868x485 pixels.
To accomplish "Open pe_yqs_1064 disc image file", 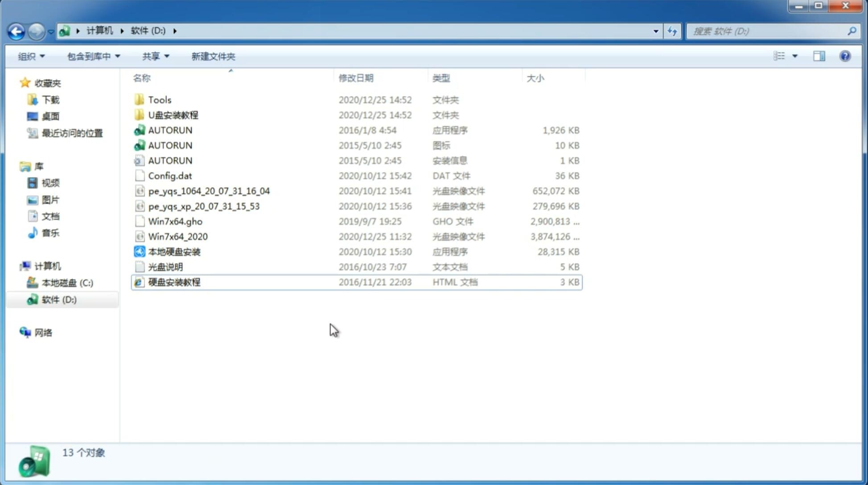I will point(209,191).
